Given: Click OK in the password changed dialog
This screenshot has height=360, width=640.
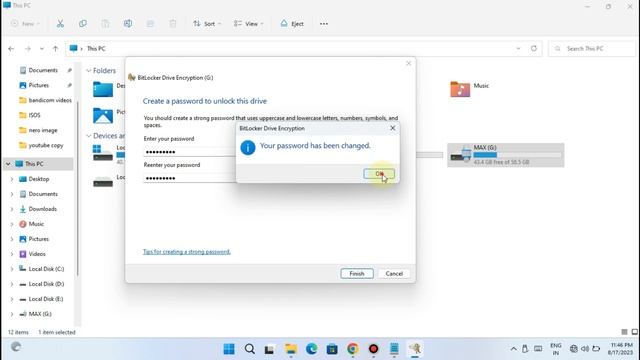Looking at the screenshot, I should (379, 173).
